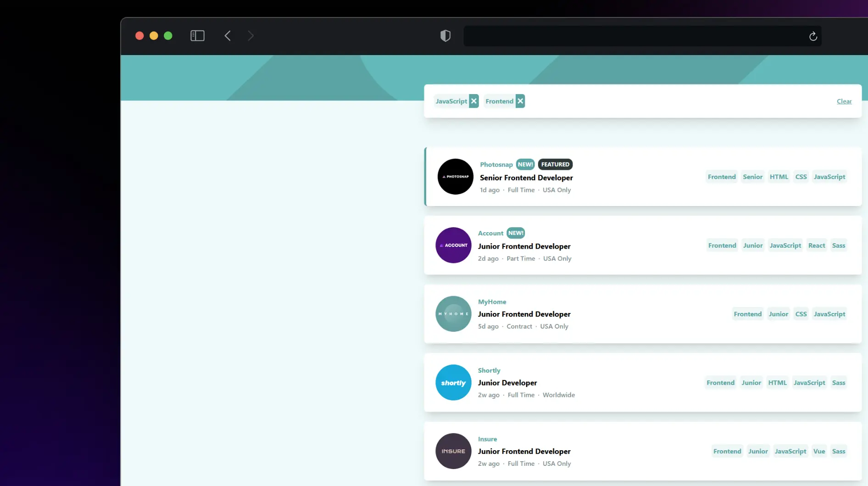Click the MyHome company name
Screen dimensions: 868x486
[x=492, y=302]
